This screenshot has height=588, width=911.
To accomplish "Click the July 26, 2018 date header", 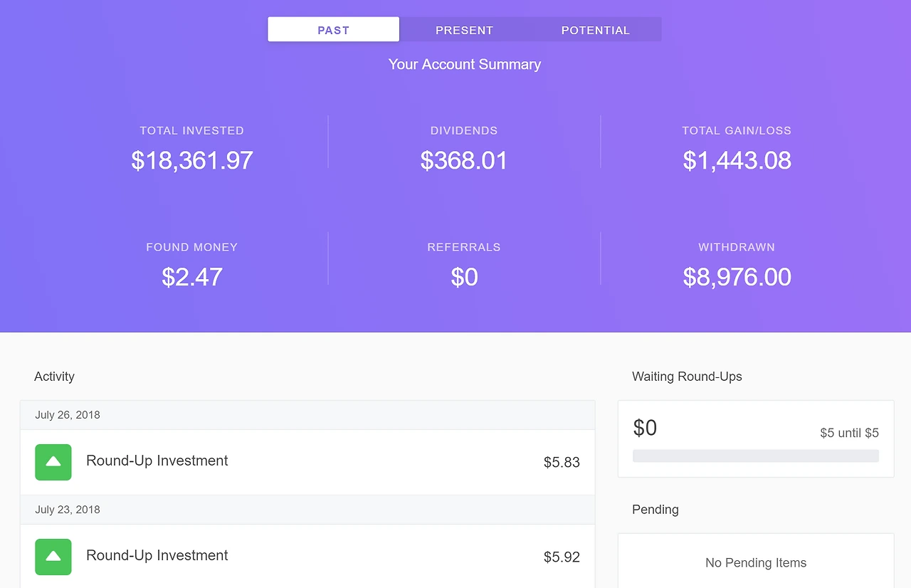I will tap(68, 415).
